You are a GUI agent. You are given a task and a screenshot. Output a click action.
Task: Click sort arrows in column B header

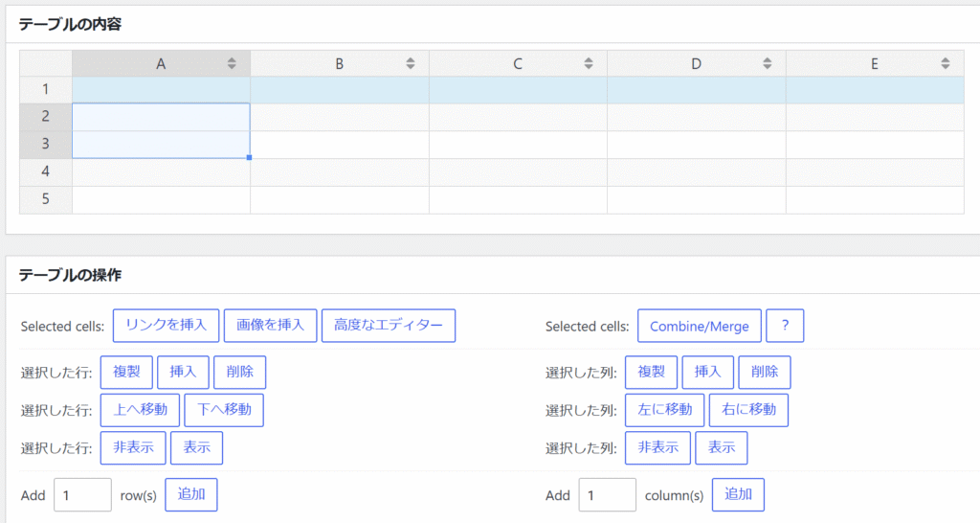[x=411, y=64]
